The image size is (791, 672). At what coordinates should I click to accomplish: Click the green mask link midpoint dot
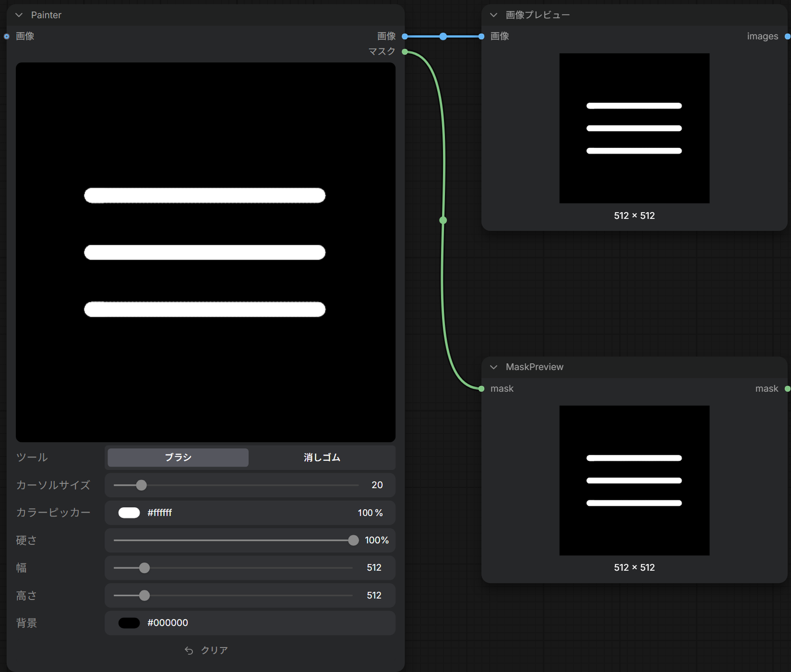tap(443, 220)
